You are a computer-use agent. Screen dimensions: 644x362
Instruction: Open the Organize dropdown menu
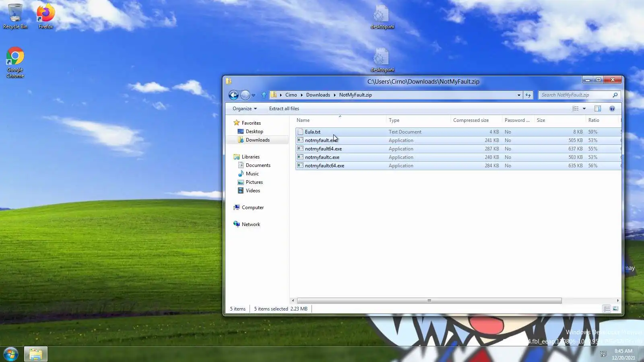tap(244, 109)
